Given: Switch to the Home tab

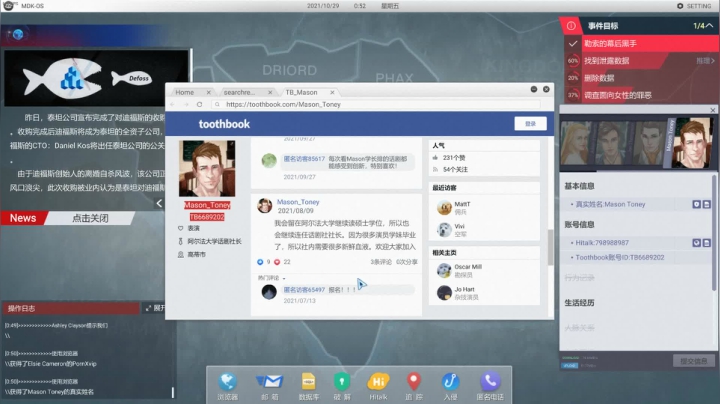Looking at the screenshot, I should [185, 92].
